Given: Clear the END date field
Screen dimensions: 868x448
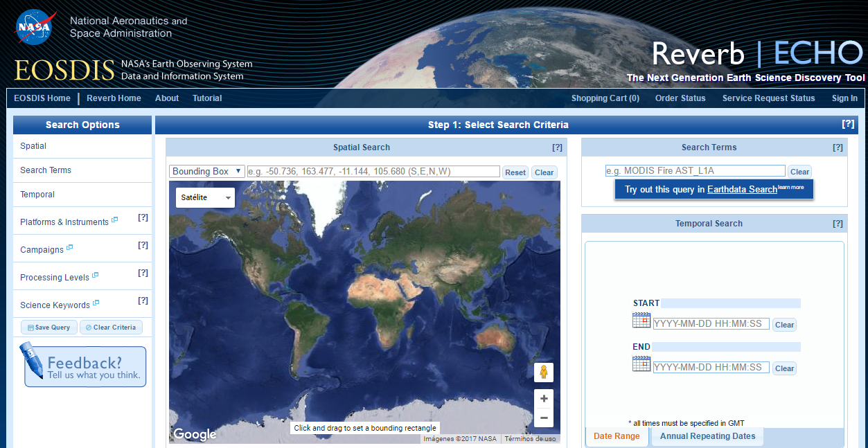Looking at the screenshot, I should pos(785,368).
